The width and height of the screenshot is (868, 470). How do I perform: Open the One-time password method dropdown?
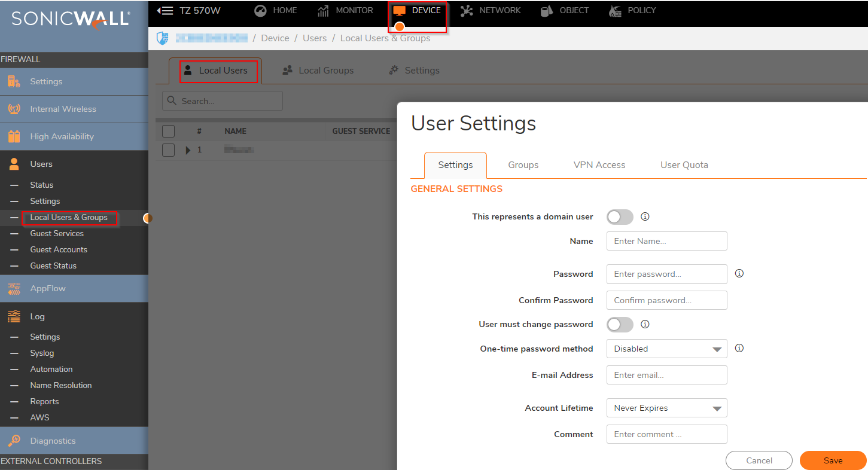coord(666,349)
